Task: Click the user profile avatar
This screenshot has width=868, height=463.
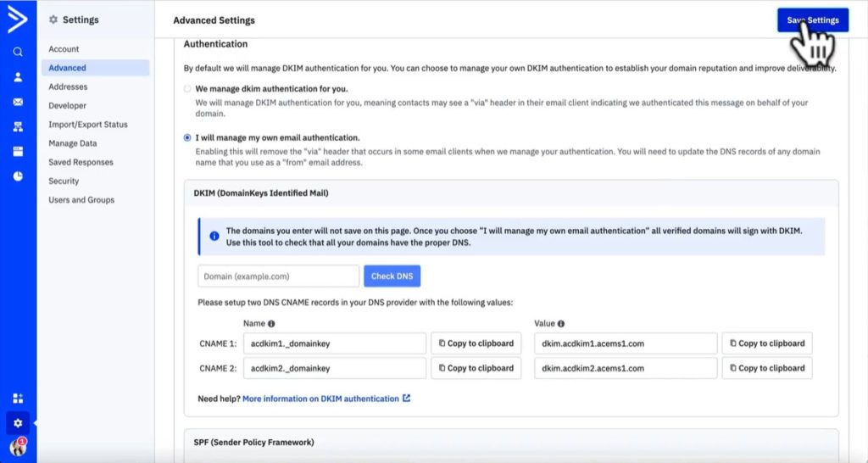Action: (x=17, y=448)
